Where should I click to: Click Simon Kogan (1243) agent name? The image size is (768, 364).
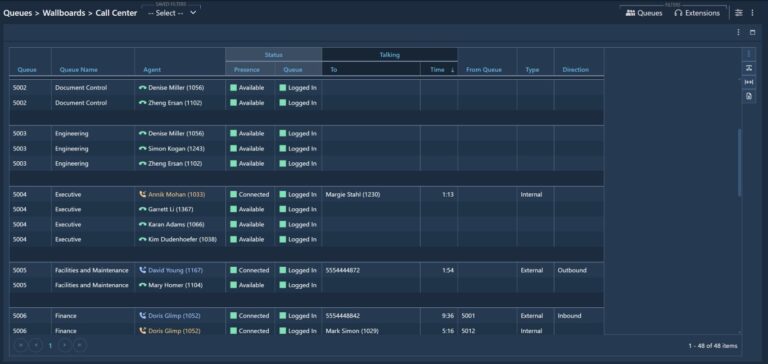176,149
